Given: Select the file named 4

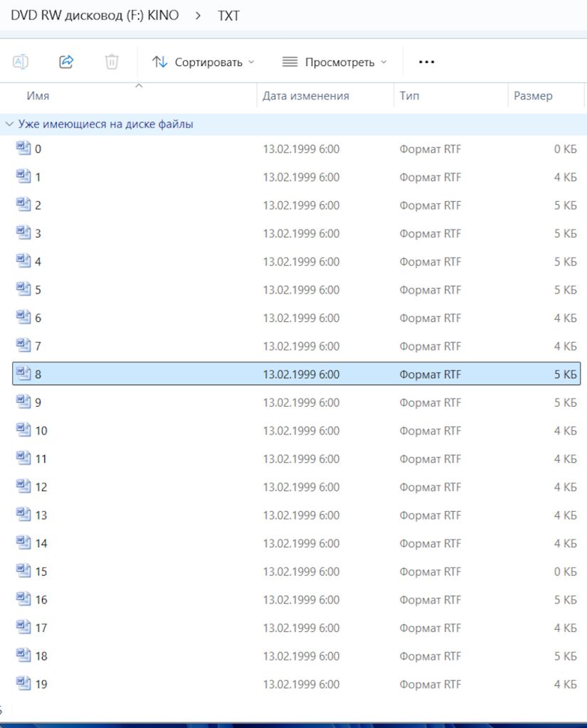Looking at the screenshot, I should tap(297, 262).
